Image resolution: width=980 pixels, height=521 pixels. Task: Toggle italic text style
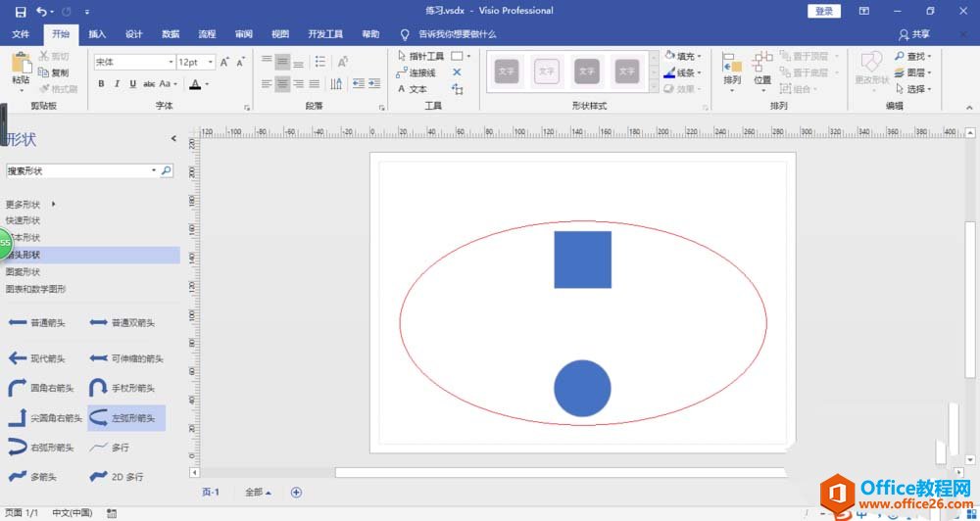118,84
